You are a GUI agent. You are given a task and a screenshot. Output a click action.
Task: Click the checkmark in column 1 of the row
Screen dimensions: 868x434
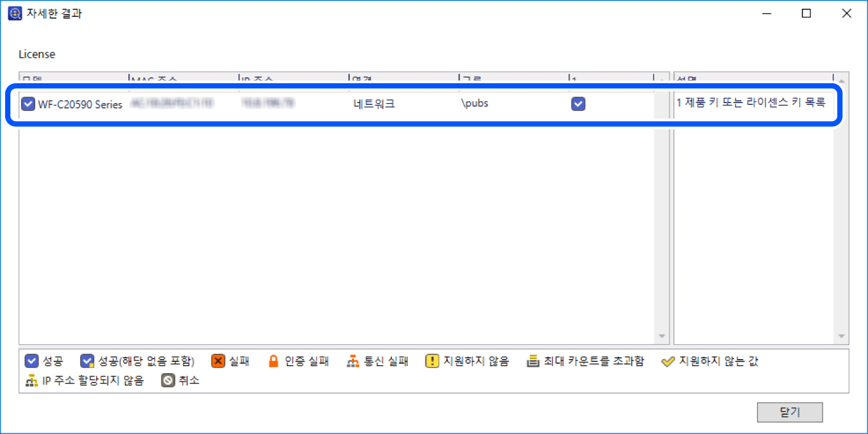coord(577,104)
